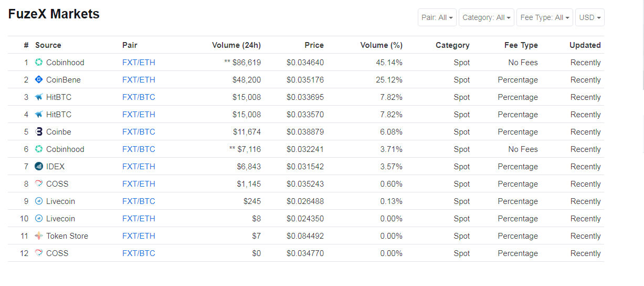Open the Pair: All dropdown filter
Image resolution: width=644 pixels, height=286 pixels.
click(x=437, y=17)
